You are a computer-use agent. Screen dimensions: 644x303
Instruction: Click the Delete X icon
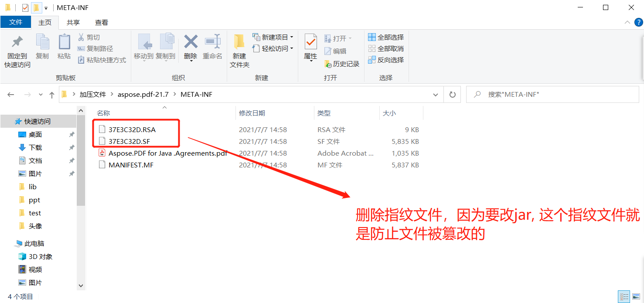click(x=191, y=42)
